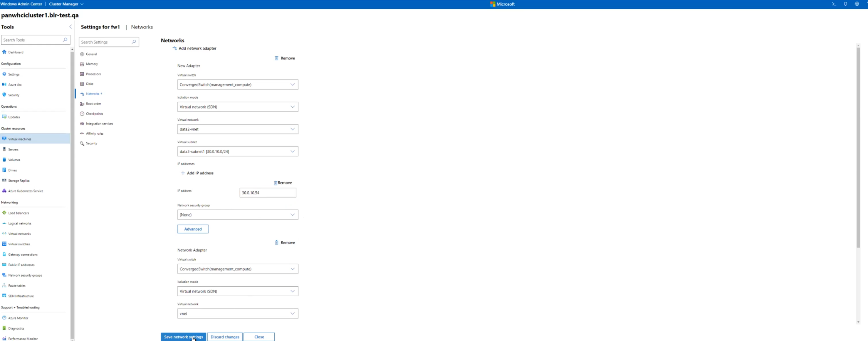
Task: Click the Search Tools field
Action: (35, 40)
